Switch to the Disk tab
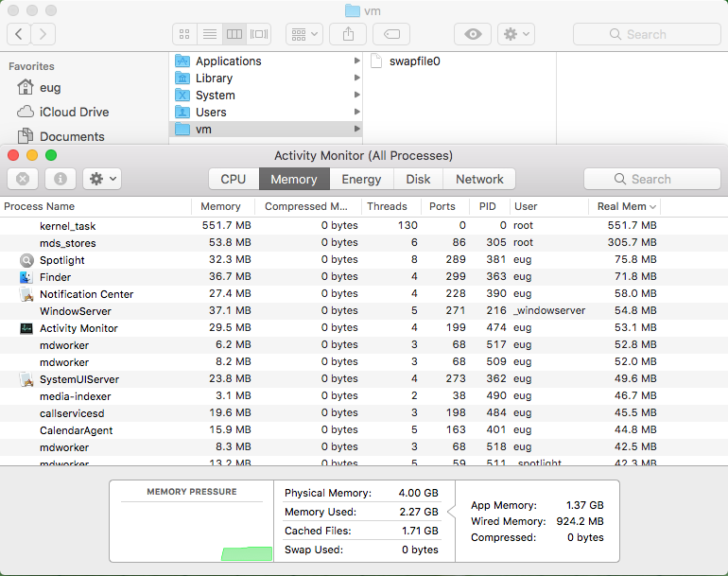The width and height of the screenshot is (728, 576). (418, 180)
